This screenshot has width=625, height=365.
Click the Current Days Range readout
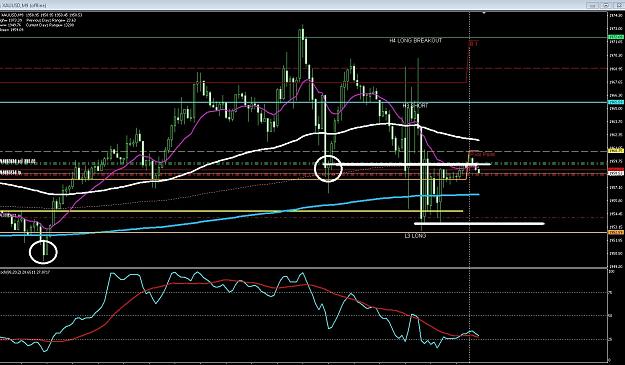(50, 25)
